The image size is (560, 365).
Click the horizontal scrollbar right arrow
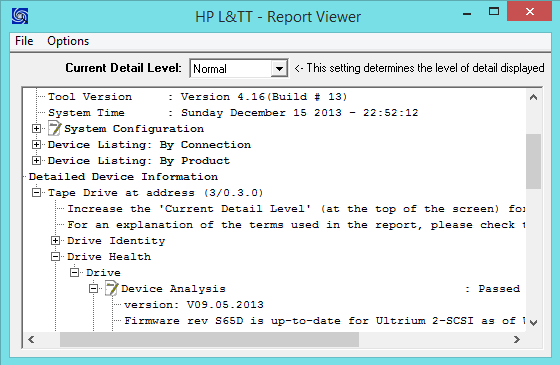pyautogui.click(x=517, y=339)
